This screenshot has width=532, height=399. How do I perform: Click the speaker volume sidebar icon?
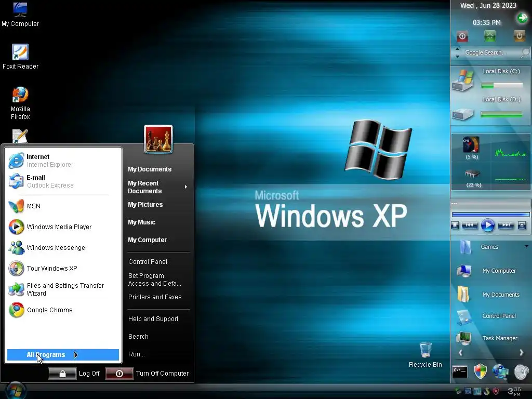522,372
